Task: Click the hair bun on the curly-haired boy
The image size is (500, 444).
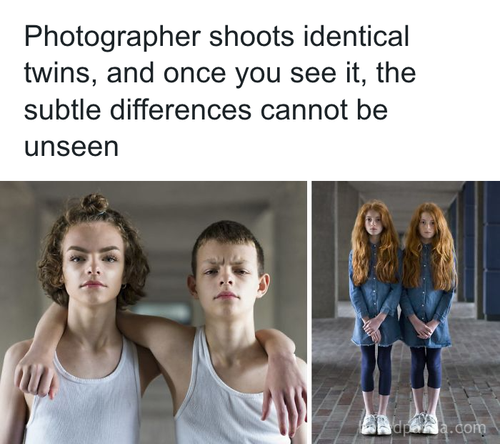Action: [x=95, y=203]
